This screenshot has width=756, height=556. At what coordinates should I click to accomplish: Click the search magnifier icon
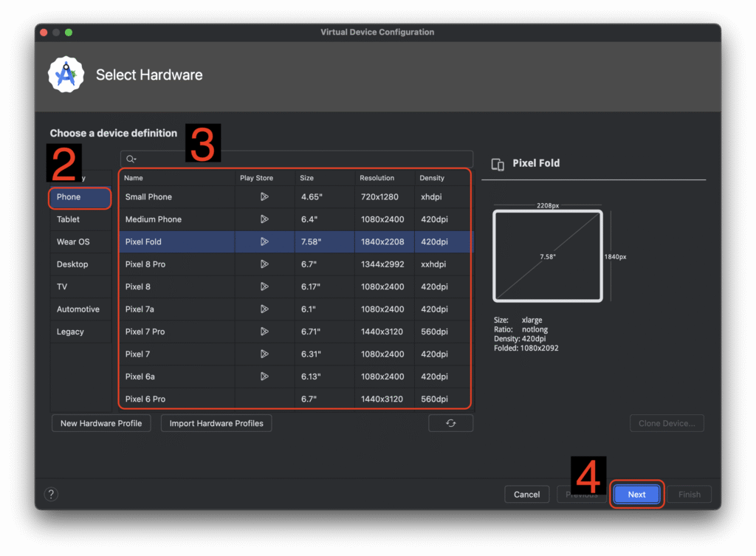tap(131, 159)
